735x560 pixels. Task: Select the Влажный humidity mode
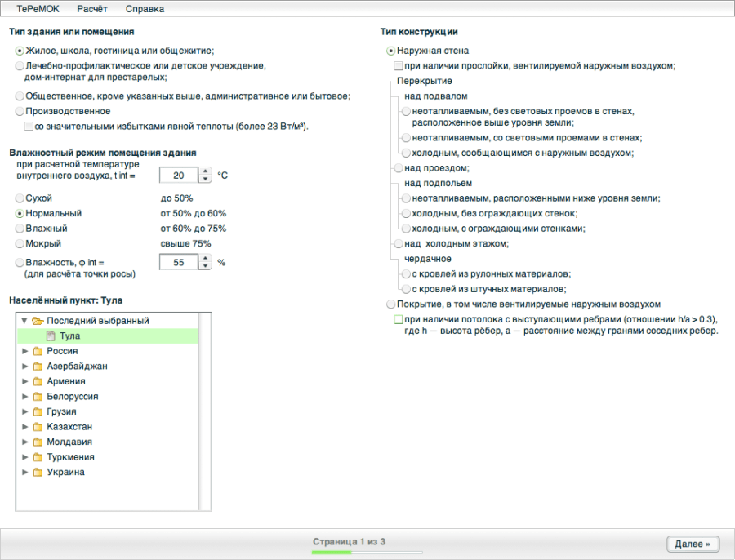[20, 229]
